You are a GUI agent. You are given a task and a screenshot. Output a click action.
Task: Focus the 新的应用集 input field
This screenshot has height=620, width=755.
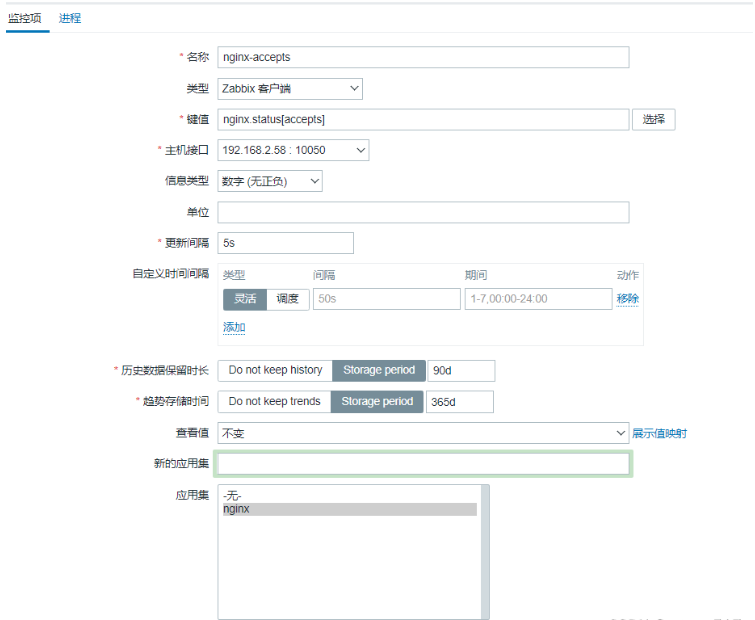pos(423,465)
